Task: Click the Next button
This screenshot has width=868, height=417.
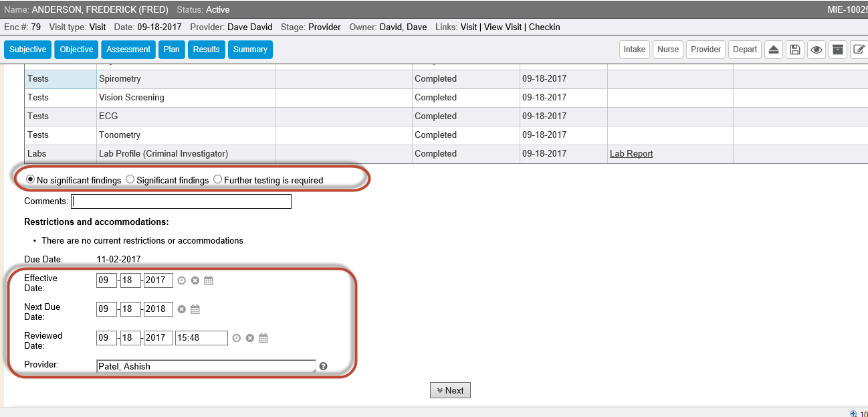Action: pyautogui.click(x=450, y=390)
